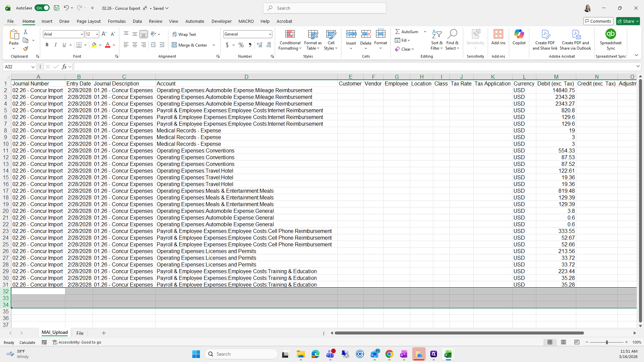Toggle the AutoSave switch off
The image size is (644, 362).
tap(42, 8)
